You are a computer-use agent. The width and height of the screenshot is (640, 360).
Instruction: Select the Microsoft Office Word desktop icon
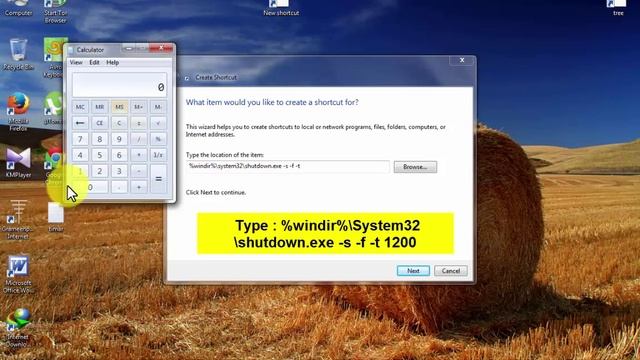pyautogui.click(x=18, y=274)
